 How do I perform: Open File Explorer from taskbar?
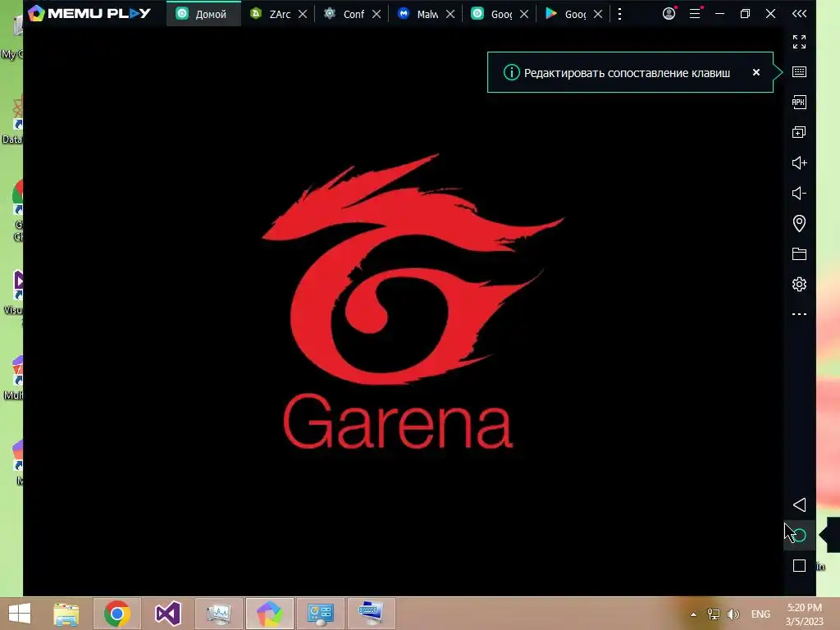pyautogui.click(x=66, y=614)
